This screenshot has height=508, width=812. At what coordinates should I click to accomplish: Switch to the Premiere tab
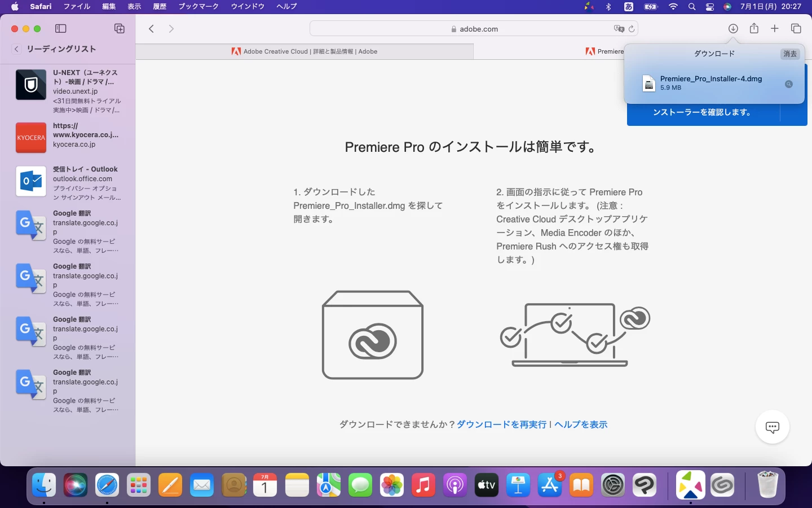click(x=604, y=51)
